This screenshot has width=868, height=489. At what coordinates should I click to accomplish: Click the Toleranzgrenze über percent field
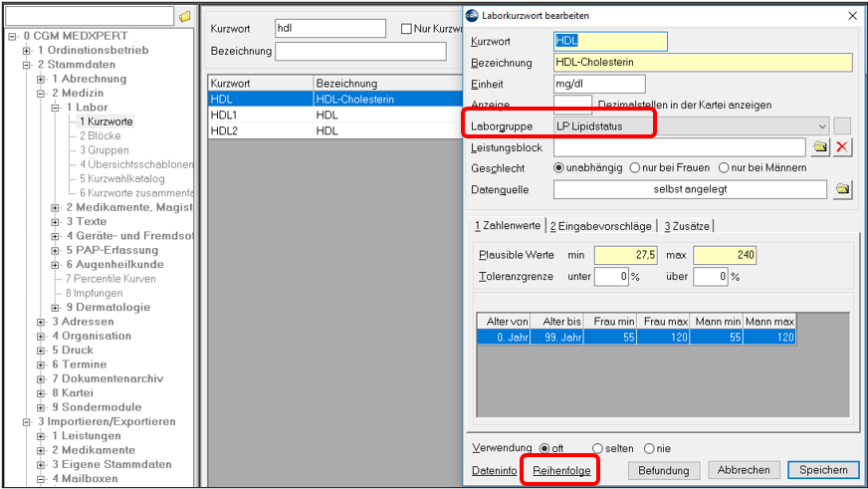[x=711, y=276]
